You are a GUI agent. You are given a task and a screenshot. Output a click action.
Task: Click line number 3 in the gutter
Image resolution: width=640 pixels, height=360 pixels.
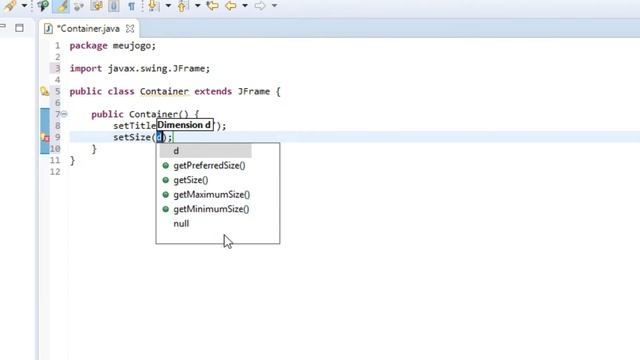58,68
